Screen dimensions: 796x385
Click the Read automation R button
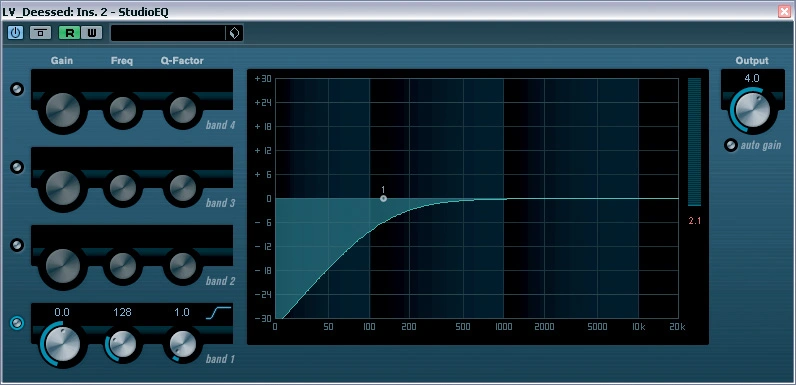tap(69, 33)
